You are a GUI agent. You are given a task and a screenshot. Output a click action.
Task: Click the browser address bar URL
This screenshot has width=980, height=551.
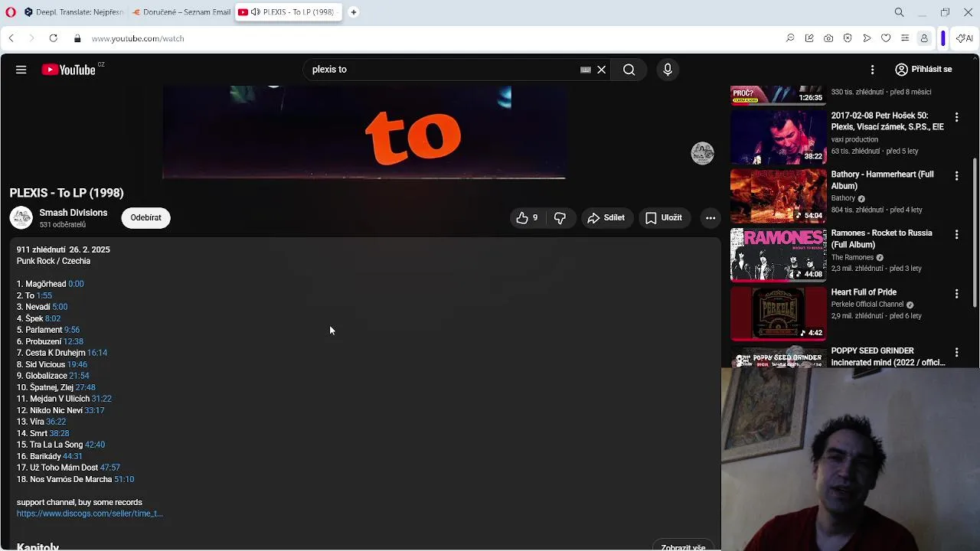point(138,38)
